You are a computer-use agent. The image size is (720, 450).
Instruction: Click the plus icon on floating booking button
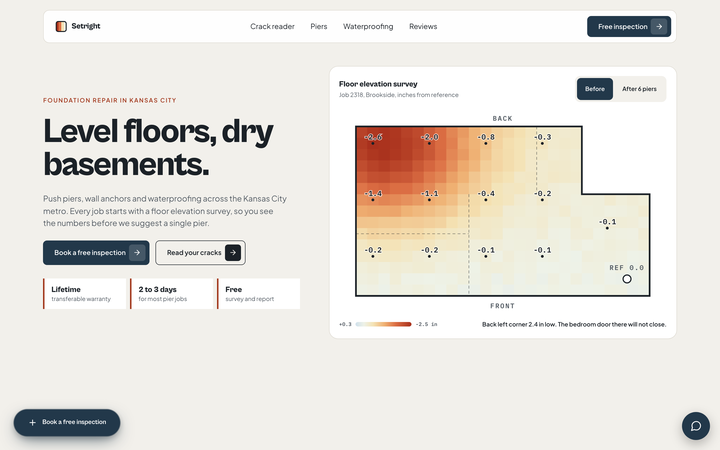point(33,422)
